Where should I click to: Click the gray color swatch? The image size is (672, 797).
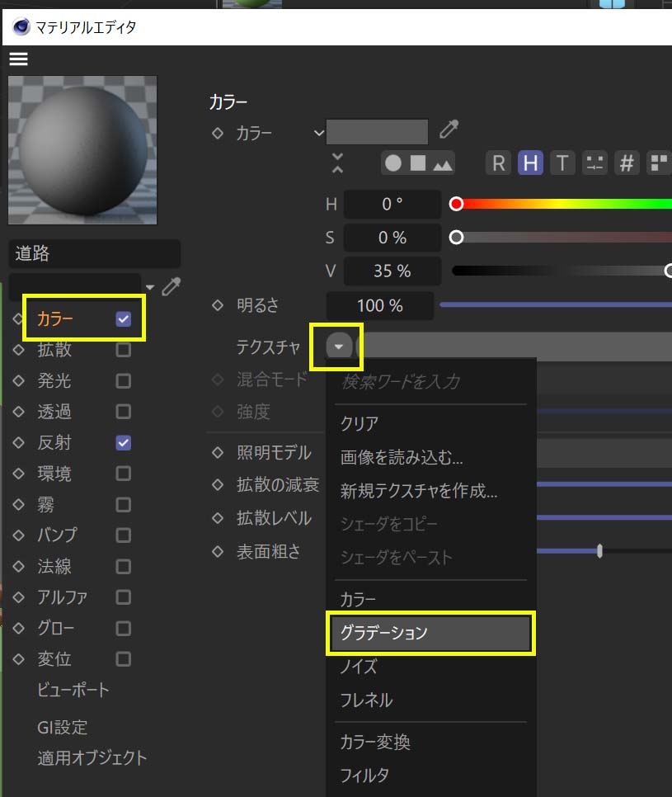[377, 132]
